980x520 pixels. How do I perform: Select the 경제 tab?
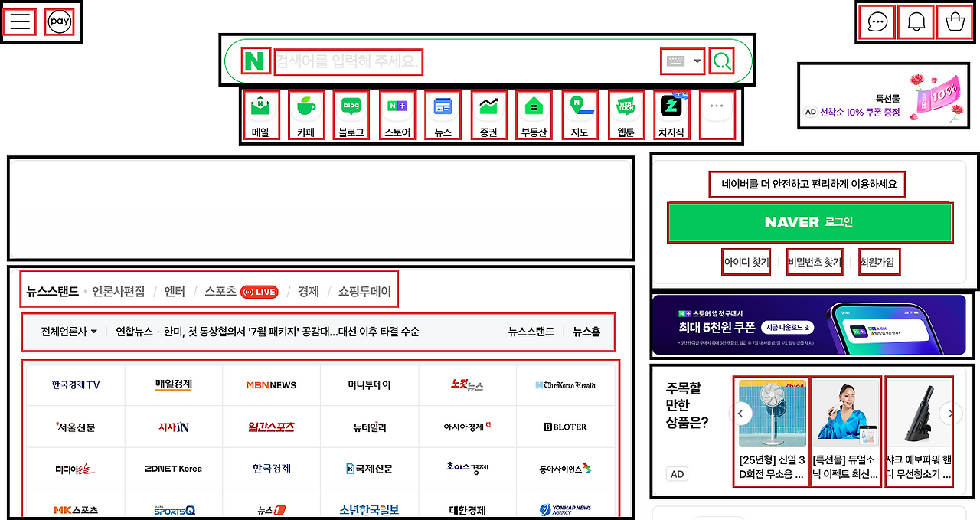click(x=308, y=291)
